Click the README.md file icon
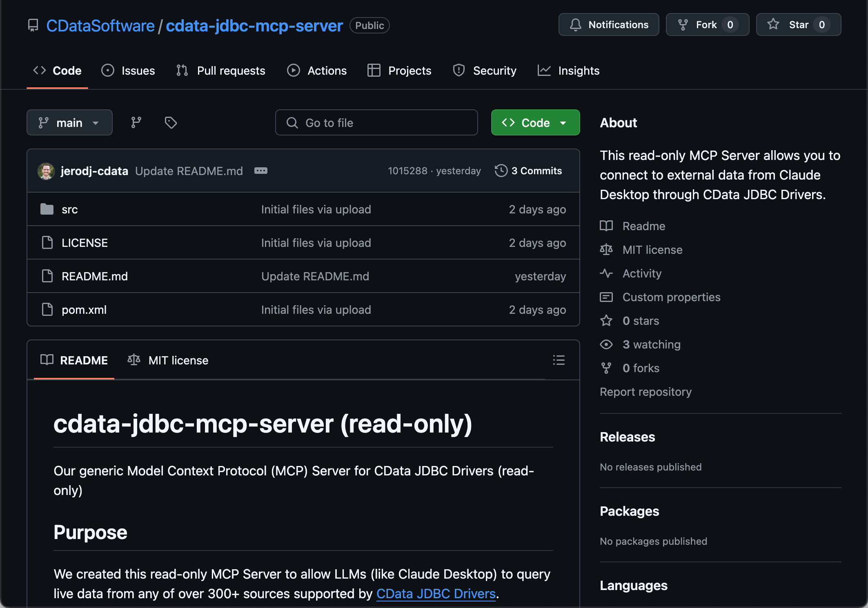868x608 pixels. click(x=47, y=276)
